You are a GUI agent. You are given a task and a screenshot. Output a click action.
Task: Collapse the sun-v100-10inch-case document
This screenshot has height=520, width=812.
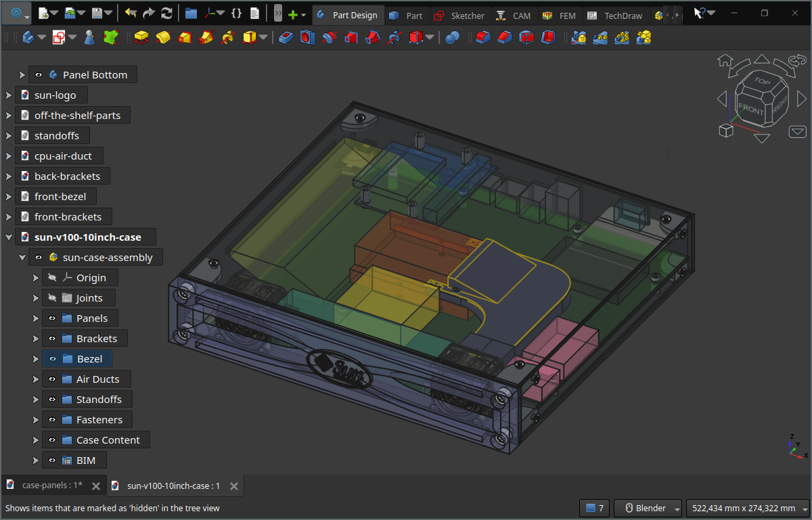tap(9, 237)
